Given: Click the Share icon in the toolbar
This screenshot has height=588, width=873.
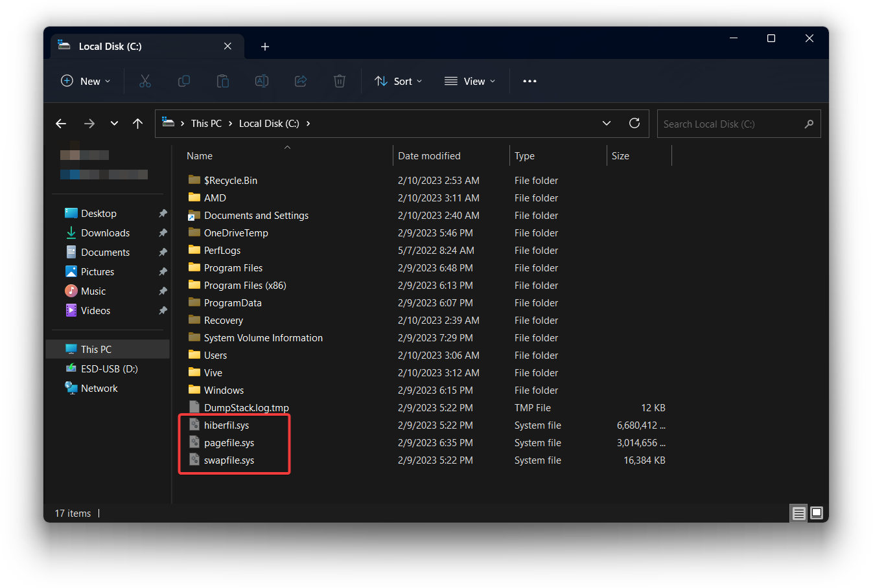Looking at the screenshot, I should point(301,81).
